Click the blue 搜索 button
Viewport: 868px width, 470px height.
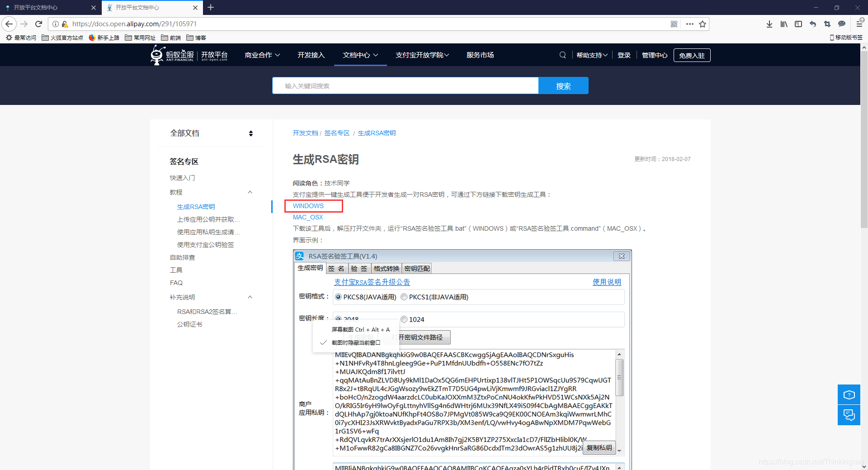(563, 85)
